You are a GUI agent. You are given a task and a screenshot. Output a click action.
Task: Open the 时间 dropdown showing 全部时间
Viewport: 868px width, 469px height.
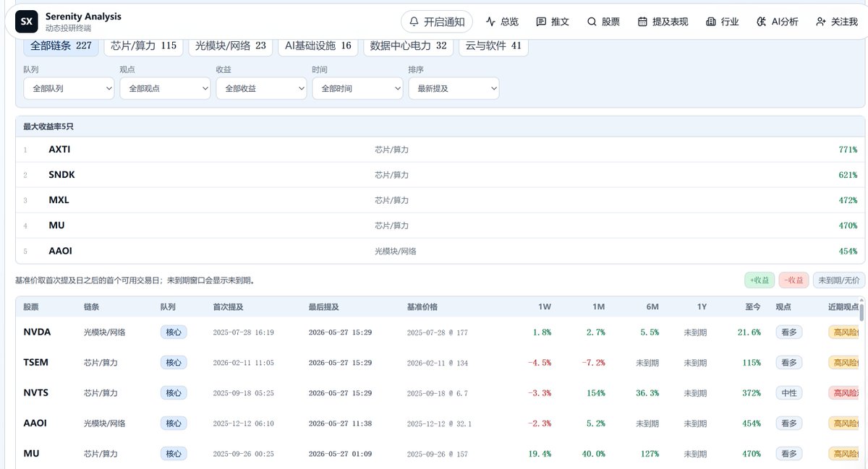[357, 88]
